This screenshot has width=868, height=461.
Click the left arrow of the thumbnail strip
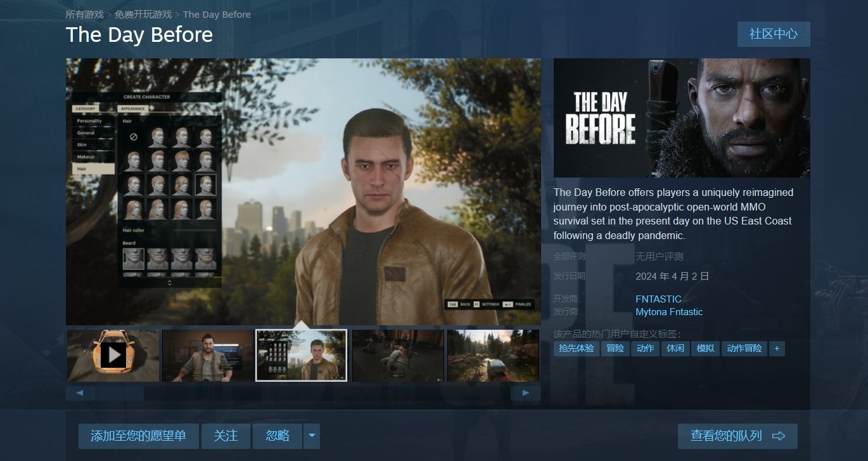pos(80,393)
